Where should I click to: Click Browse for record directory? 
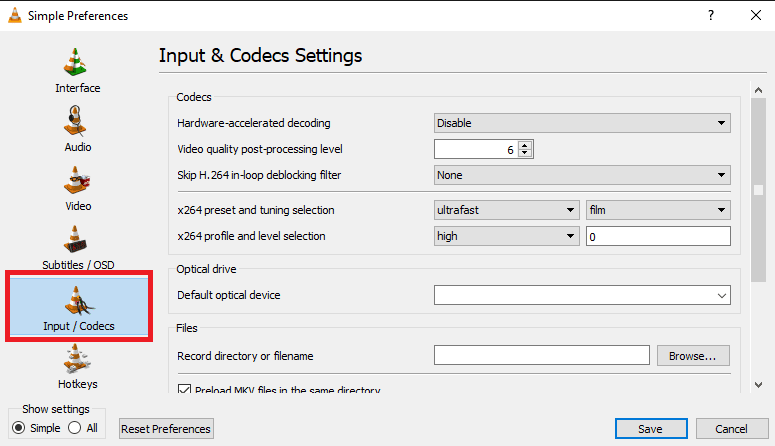coord(693,356)
